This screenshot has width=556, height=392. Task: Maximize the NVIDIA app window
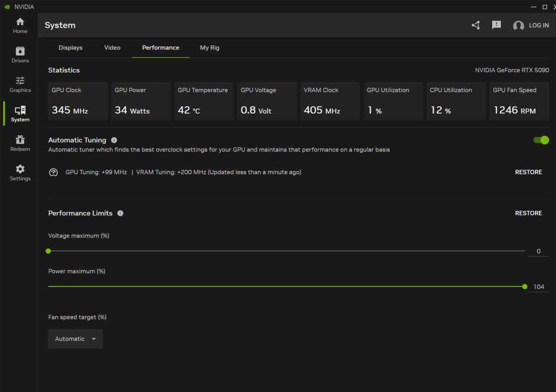tap(545, 7)
